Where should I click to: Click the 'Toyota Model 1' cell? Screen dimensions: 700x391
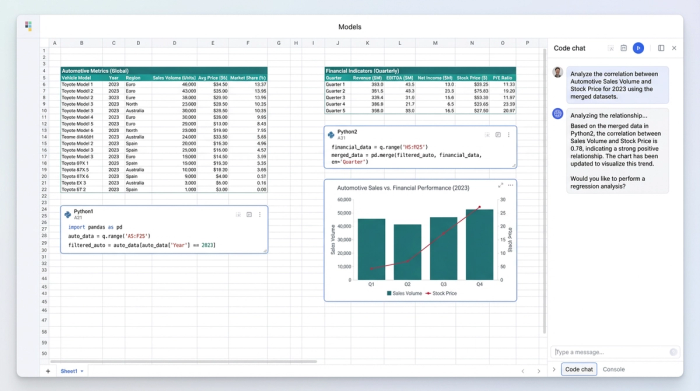[x=77, y=84]
